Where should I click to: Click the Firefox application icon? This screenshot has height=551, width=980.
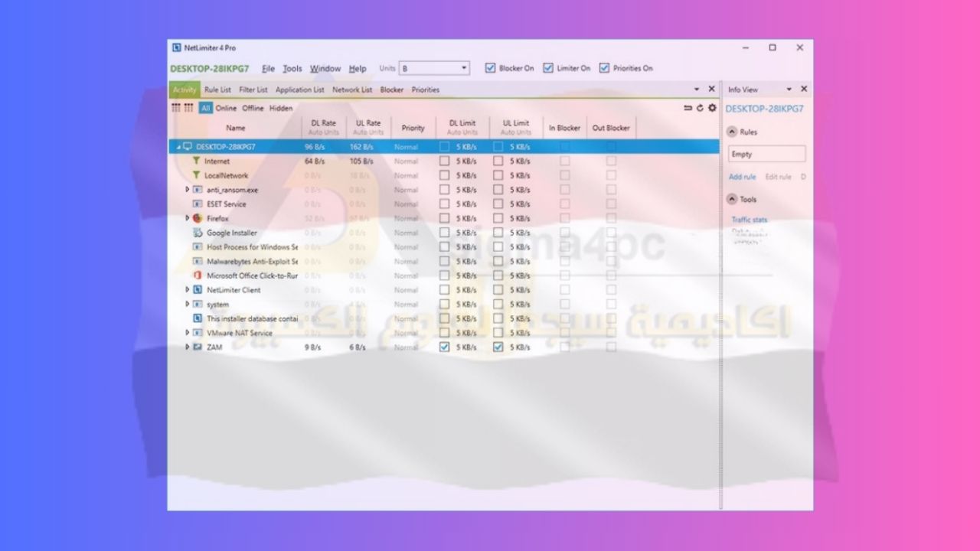[198, 218]
